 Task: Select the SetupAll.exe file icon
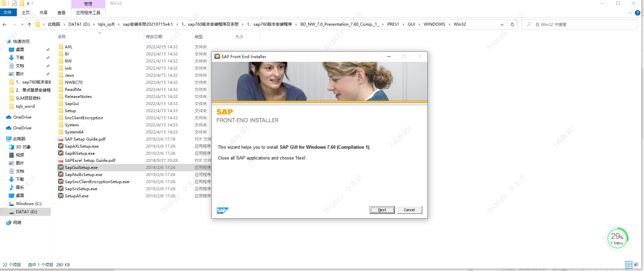pos(61,196)
